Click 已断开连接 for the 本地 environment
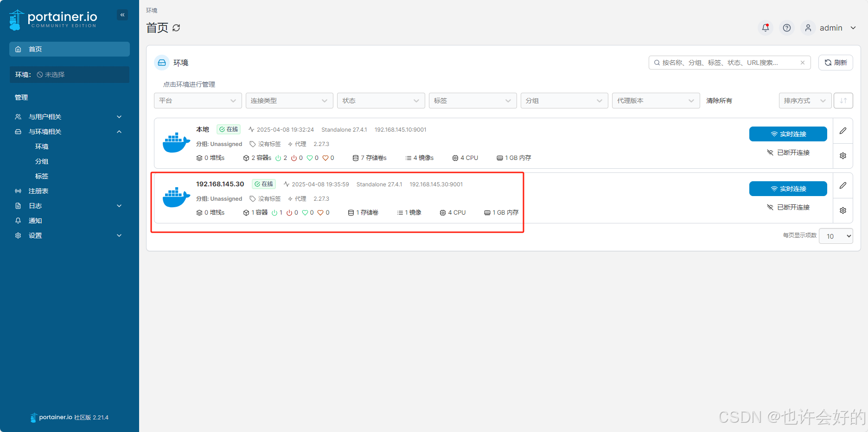Screen dimensions: 868x432 [x=788, y=152]
